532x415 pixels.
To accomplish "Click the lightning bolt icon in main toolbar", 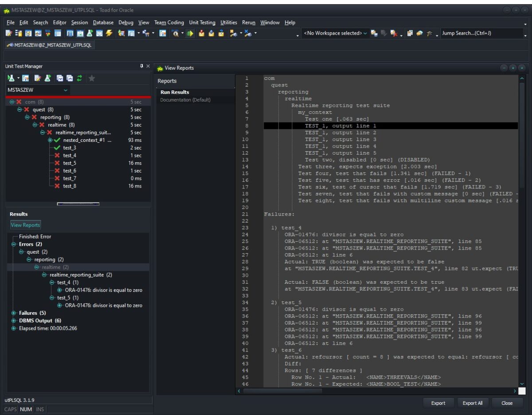I will (109, 33).
